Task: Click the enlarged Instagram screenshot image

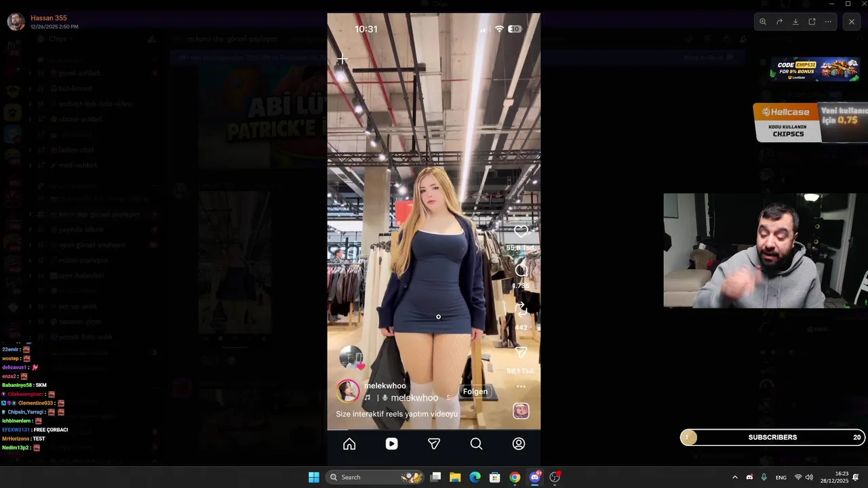Action: [434, 239]
